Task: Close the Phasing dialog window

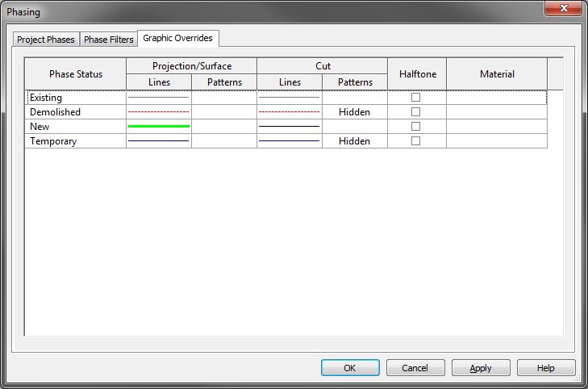Action: [x=564, y=8]
